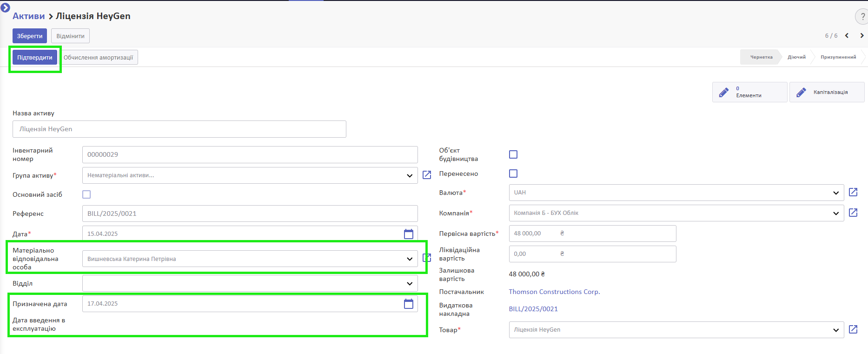Screen dimensions: 868x354
Task: Open the external link for Компанія
Action: [x=853, y=213]
